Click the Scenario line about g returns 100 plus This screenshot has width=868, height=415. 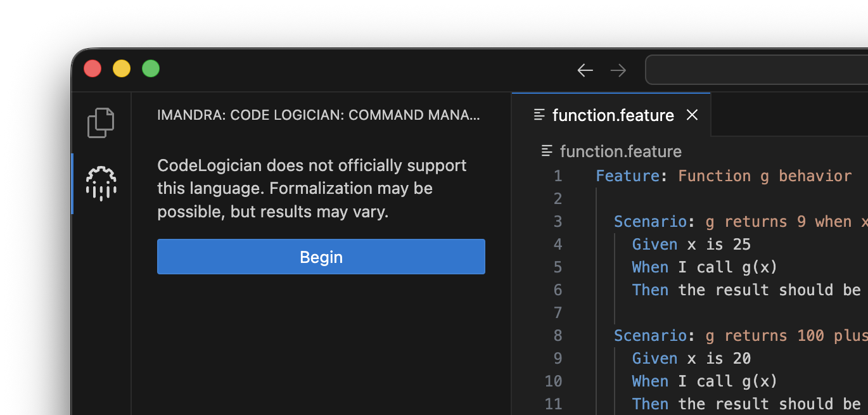coord(729,335)
